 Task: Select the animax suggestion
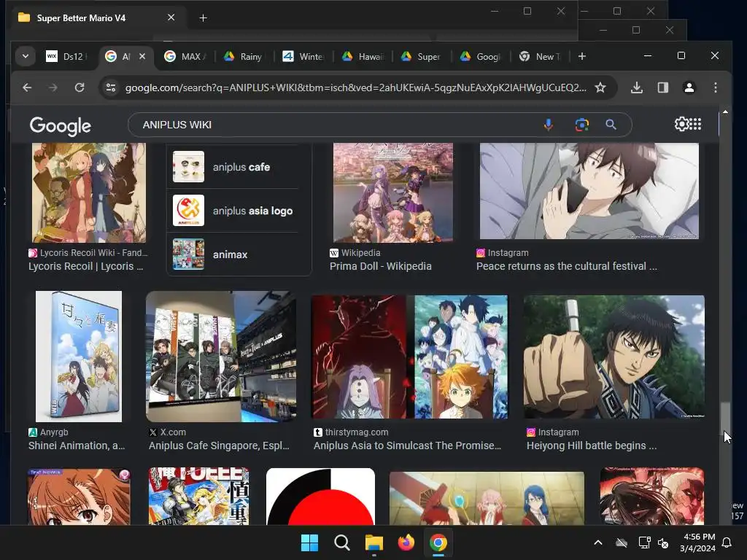[x=233, y=254]
